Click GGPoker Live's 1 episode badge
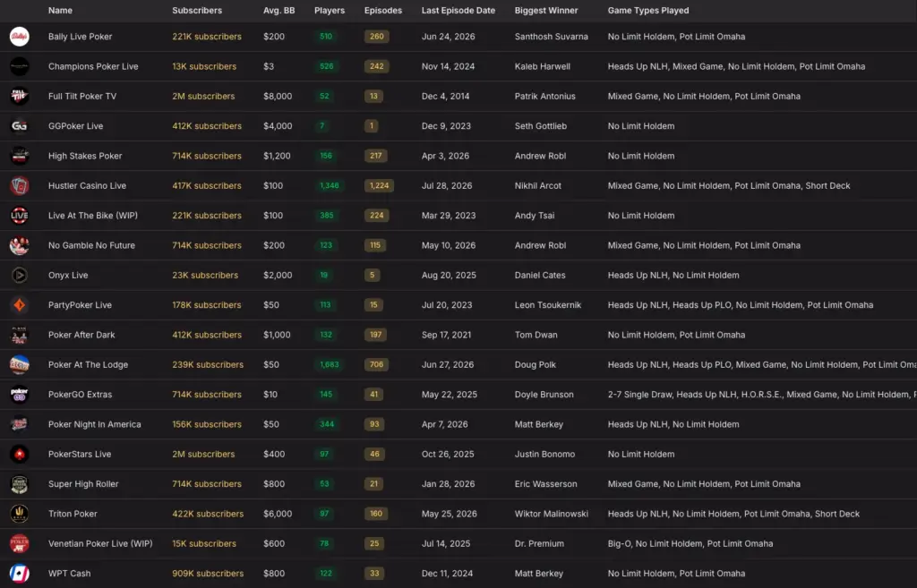This screenshot has height=588, width=917. click(x=371, y=125)
